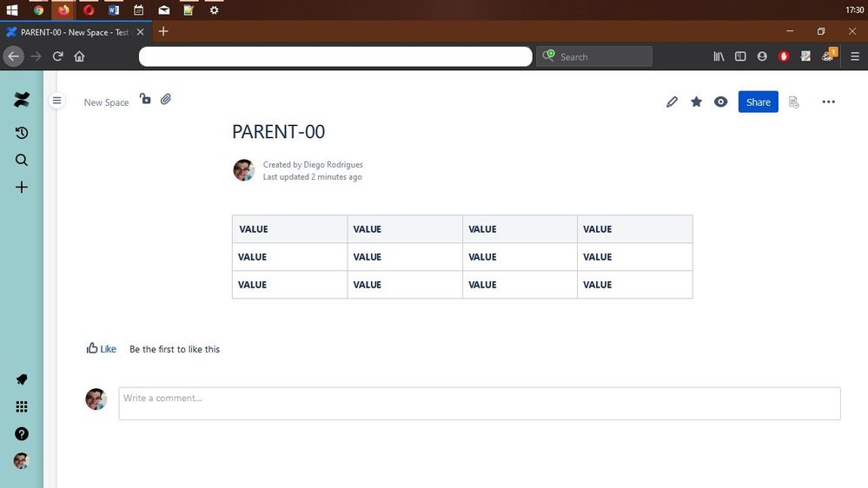This screenshot has width=868, height=488.
Task: Open profile avatar at sidebar bottom
Action: 22,461
